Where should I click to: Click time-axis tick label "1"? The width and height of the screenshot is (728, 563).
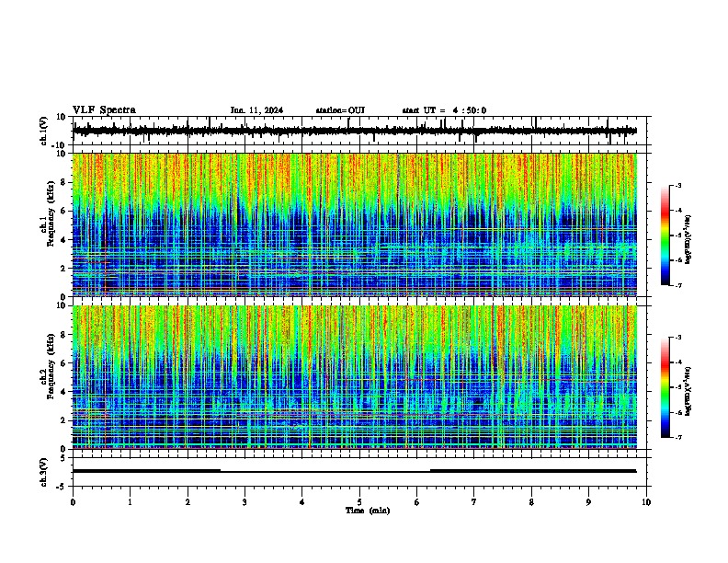tap(130, 502)
